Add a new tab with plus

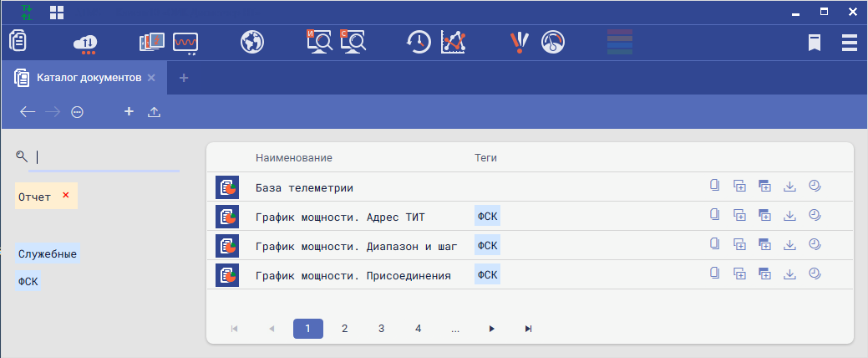pyautogui.click(x=184, y=78)
